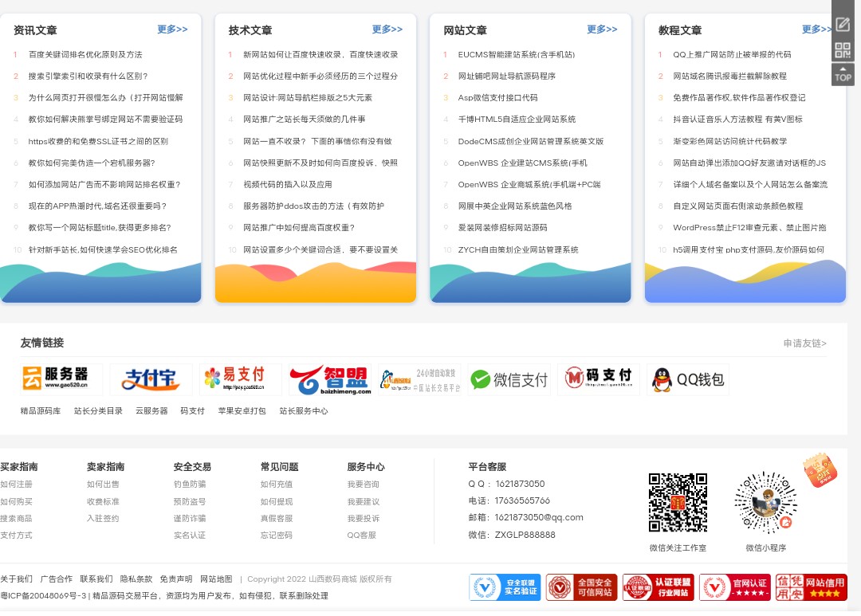Click the 微信关注工作室 QR code image
The height and width of the screenshot is (616, 861).
coord(678,503)
